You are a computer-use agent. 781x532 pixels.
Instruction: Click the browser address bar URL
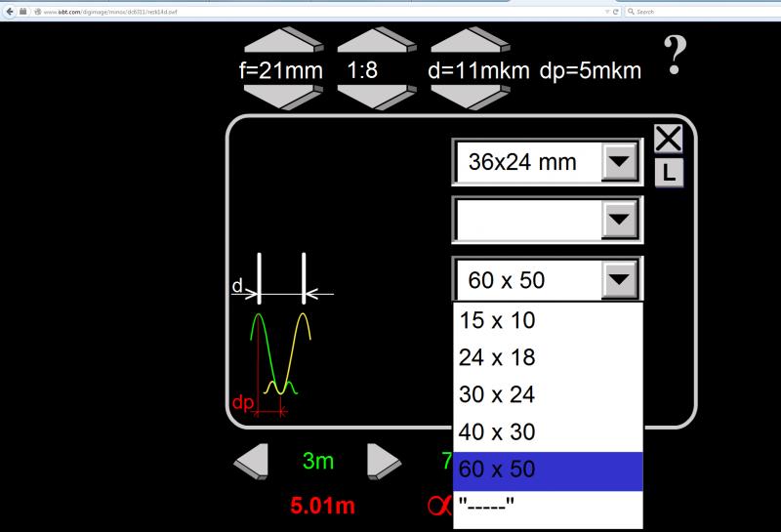(x=110, y=12)
